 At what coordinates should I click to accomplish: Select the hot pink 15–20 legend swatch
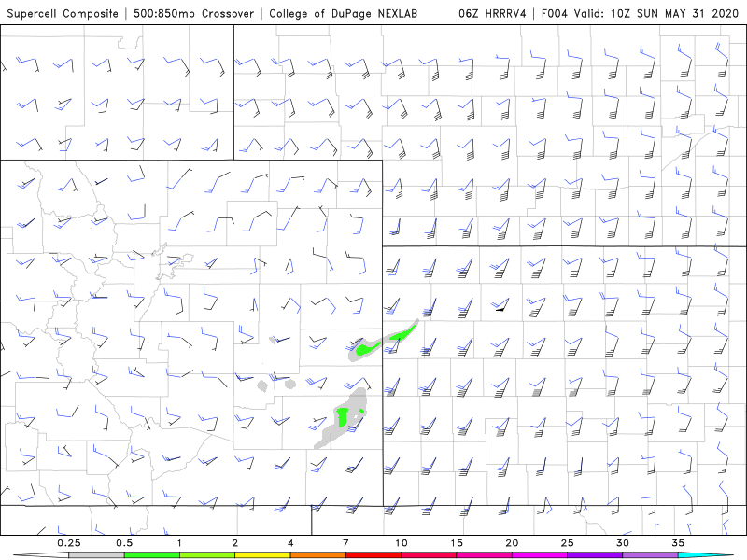[x=484, y=555]
